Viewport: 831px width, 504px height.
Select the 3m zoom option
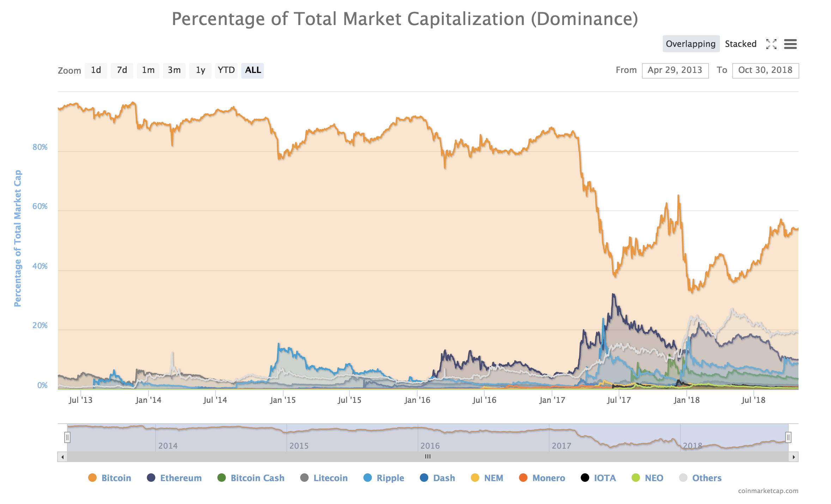pyautogui.click(x=174, y=70)
